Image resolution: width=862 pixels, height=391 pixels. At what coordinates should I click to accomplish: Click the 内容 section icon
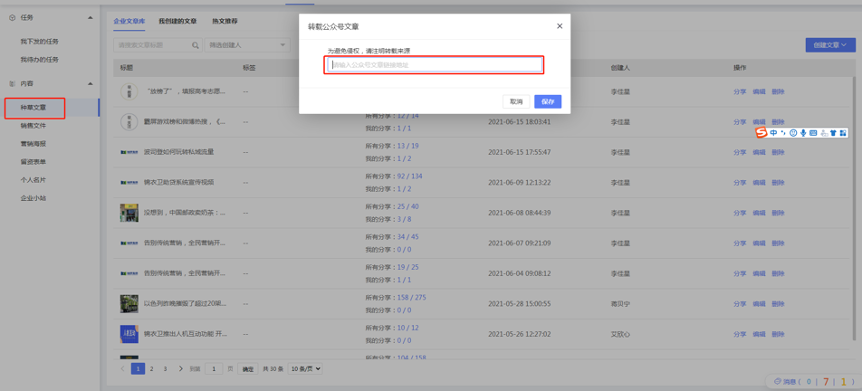click(x=13, y=84)
